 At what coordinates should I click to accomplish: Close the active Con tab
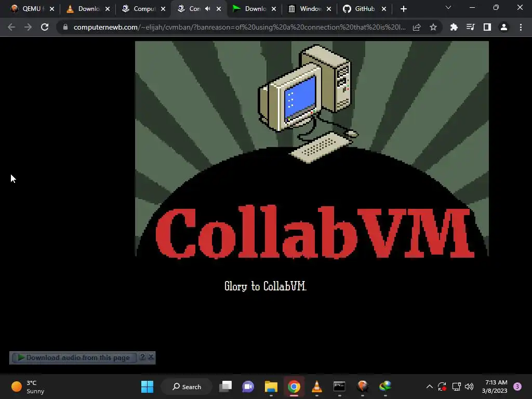pyautogui.click(x=219, y=9)
